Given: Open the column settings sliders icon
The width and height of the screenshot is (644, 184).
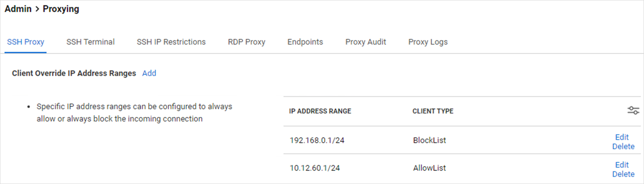Looking at the screenshot, I should pyautogui.click(x=633, y=111).
